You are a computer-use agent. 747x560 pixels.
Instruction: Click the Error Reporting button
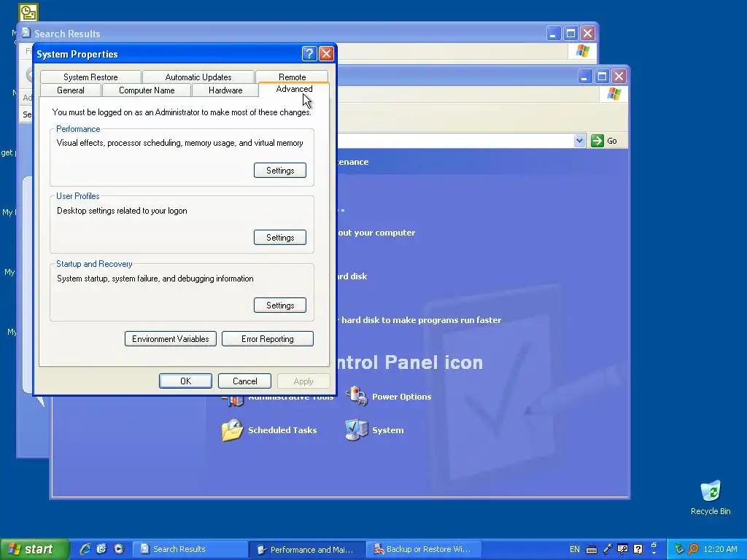(x=267, y=339)
